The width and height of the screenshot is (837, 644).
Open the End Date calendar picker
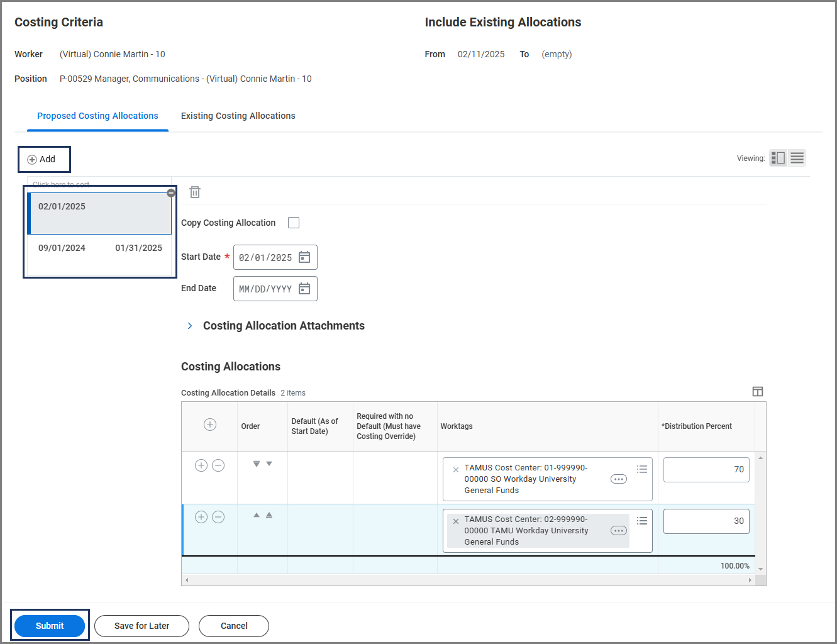coord(304,289)
